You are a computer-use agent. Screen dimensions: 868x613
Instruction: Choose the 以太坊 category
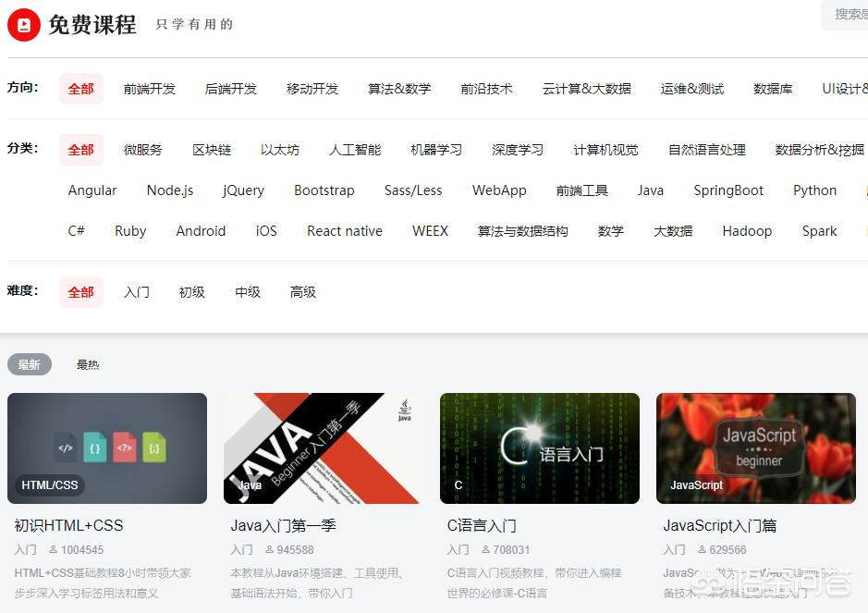tap(279, 150)
